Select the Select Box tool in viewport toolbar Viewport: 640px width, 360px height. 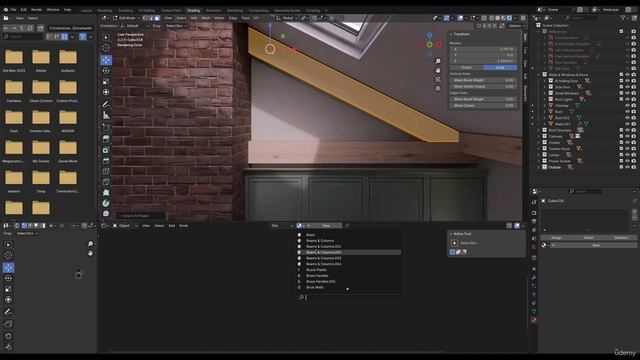[106, 37]
